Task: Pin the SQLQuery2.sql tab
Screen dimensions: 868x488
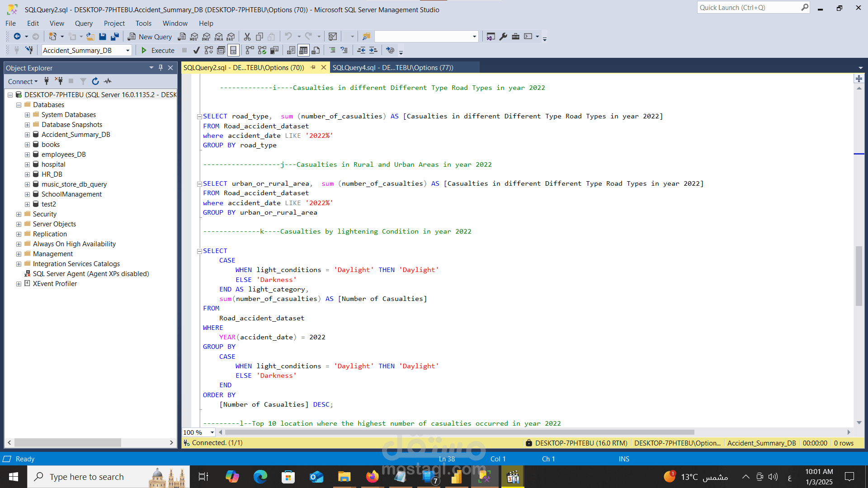Action: (313, 67)
